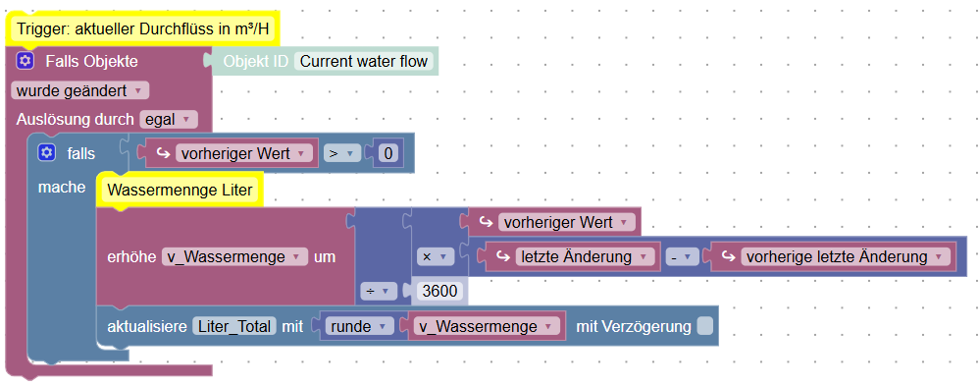The image size is (980, 386).
Task: Select the vorherige letzte Änderung dropdown
Action: (845, 256)
